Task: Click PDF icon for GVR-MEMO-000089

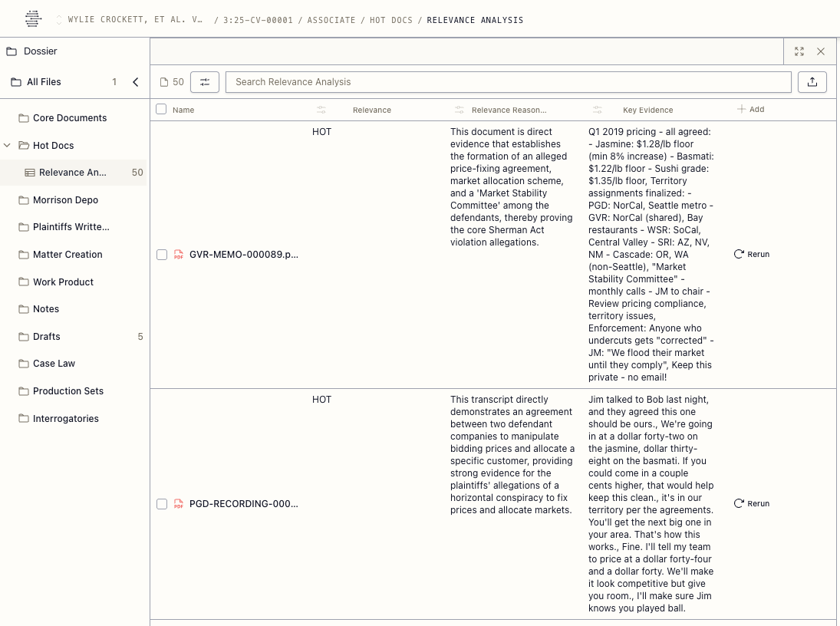Action: [179, 255]
